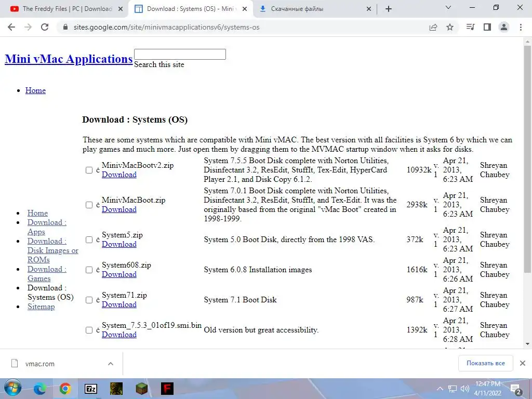Click the page vertical scrollbar thumb
The width and height of the screenshot is (532, 399).
[x=527, y=159]
